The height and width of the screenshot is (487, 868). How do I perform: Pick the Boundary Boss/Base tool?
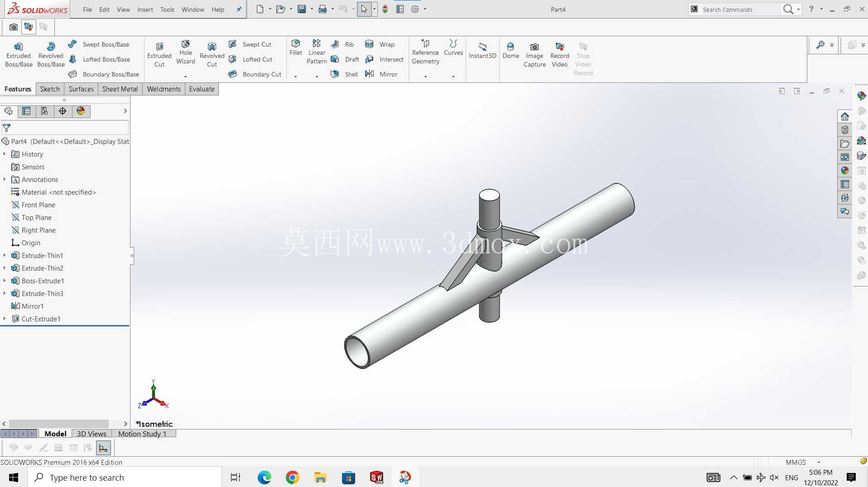tap(104, 74)
